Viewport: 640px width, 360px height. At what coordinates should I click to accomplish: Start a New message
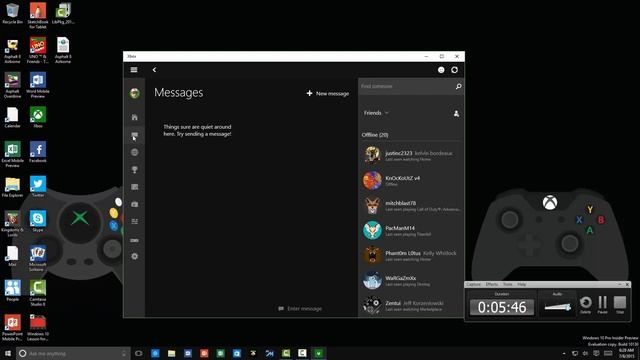coord(328,93)
